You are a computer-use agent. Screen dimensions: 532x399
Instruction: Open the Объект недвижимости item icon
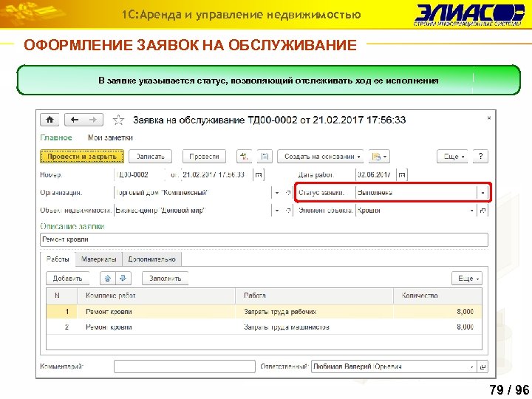[287, 211]
